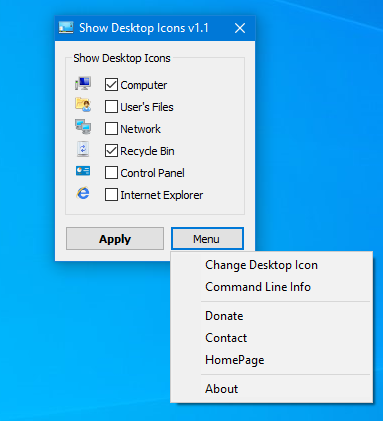This screenshot has height=421, width=383.
Task: Click the Recycle Bin icon
Action: pos(83,149)
